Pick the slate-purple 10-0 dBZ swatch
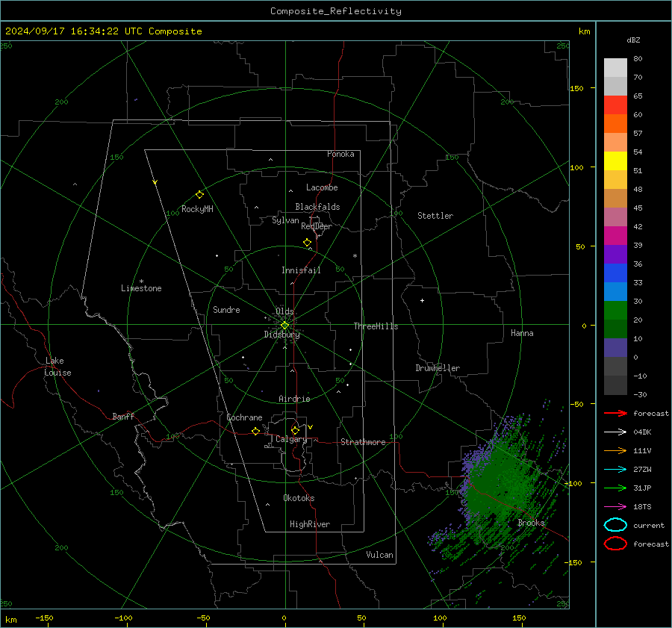672x628 pixels. click(x=615, y=347)
